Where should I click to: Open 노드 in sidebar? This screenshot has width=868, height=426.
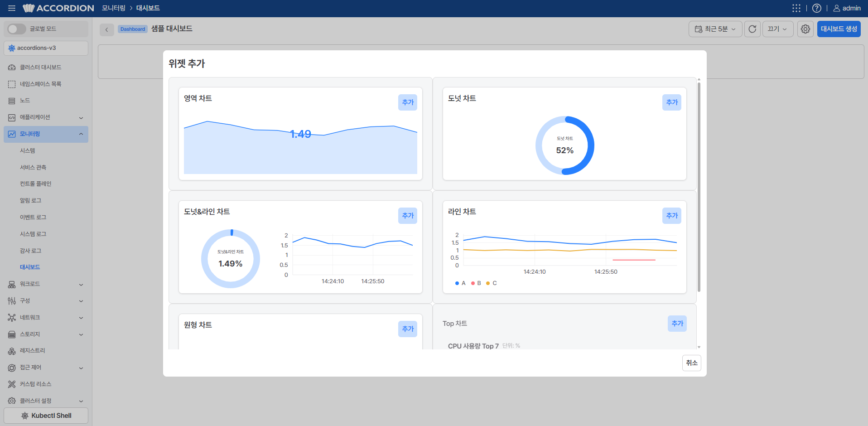(x=46, y=101)
